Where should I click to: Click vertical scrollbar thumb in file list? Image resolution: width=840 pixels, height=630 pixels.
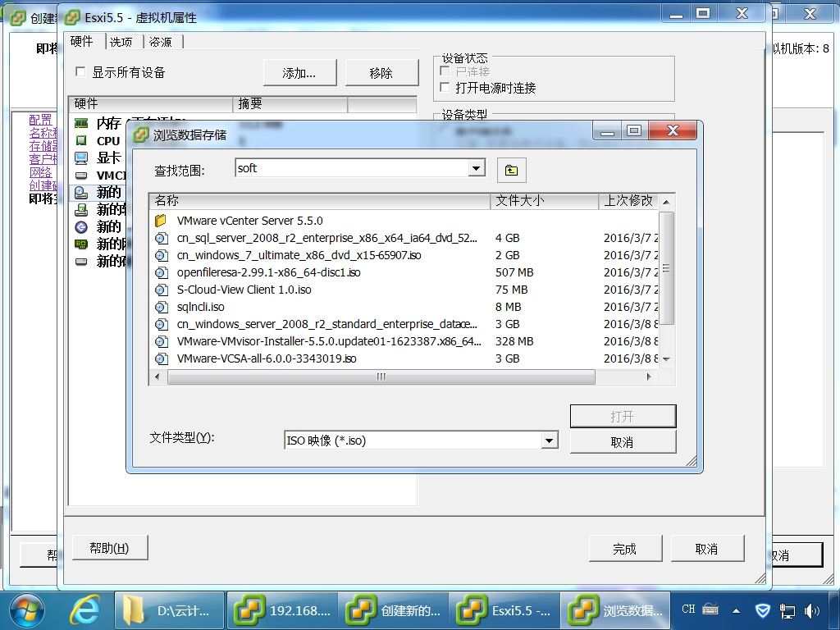666,268
